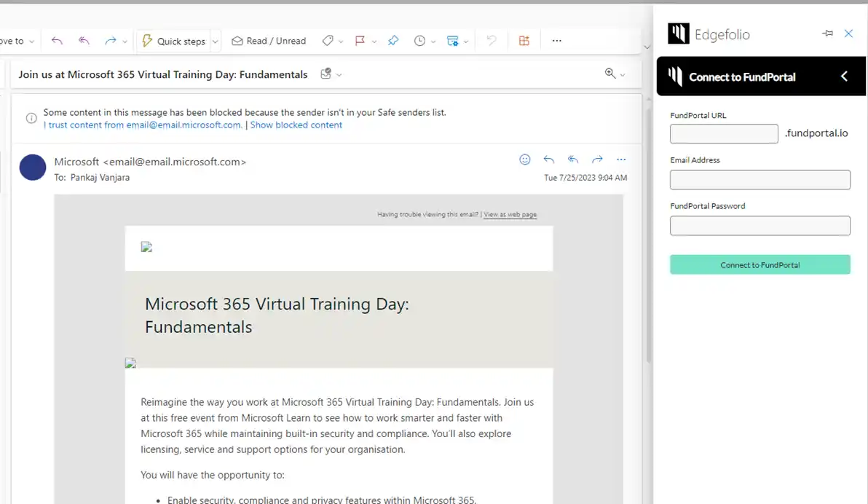
Task: Click the Reply all icon in the toolbar
Action: click(x=84, y=41)
